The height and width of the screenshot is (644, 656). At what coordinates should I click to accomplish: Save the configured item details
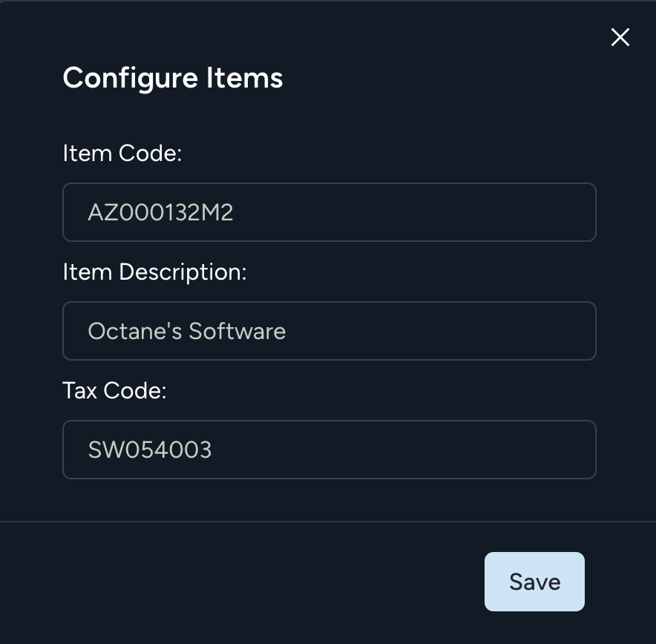[534, 581]
